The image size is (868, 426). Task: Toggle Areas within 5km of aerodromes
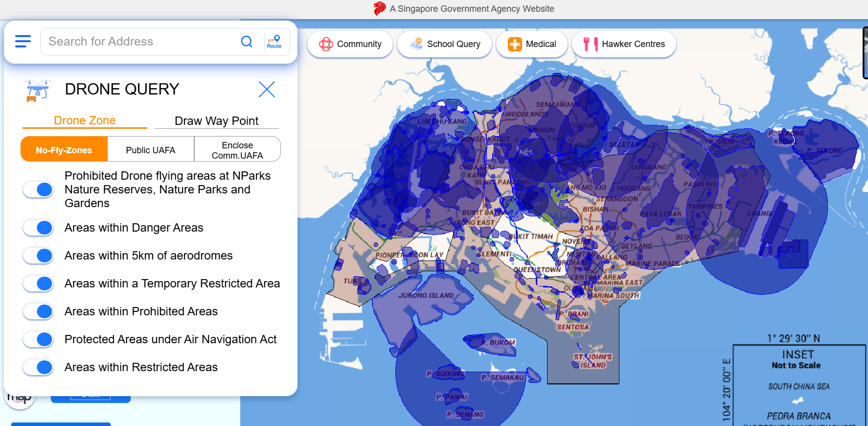[x=38, y=256]
